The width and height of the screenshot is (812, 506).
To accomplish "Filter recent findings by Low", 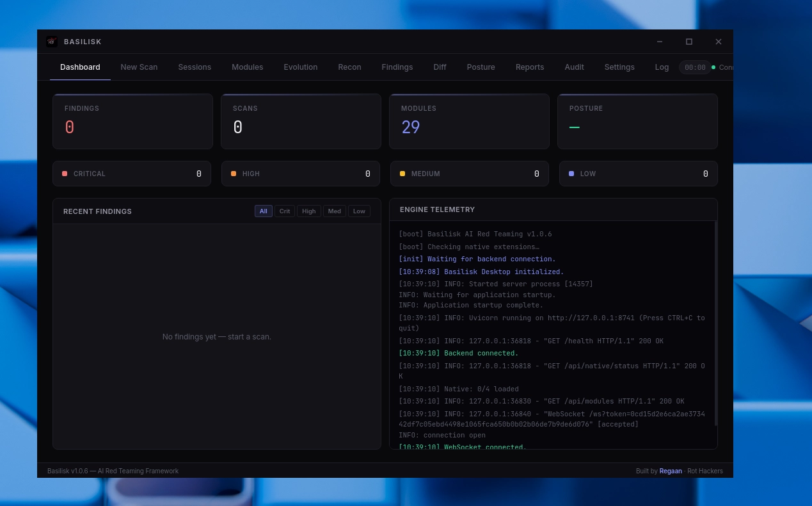I will pos(359,211).
